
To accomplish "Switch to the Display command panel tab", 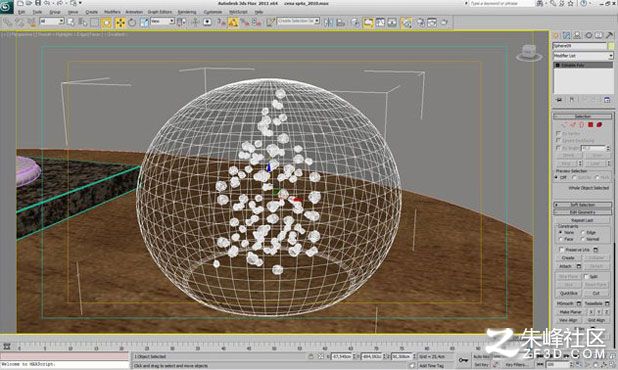I will 599,35.
